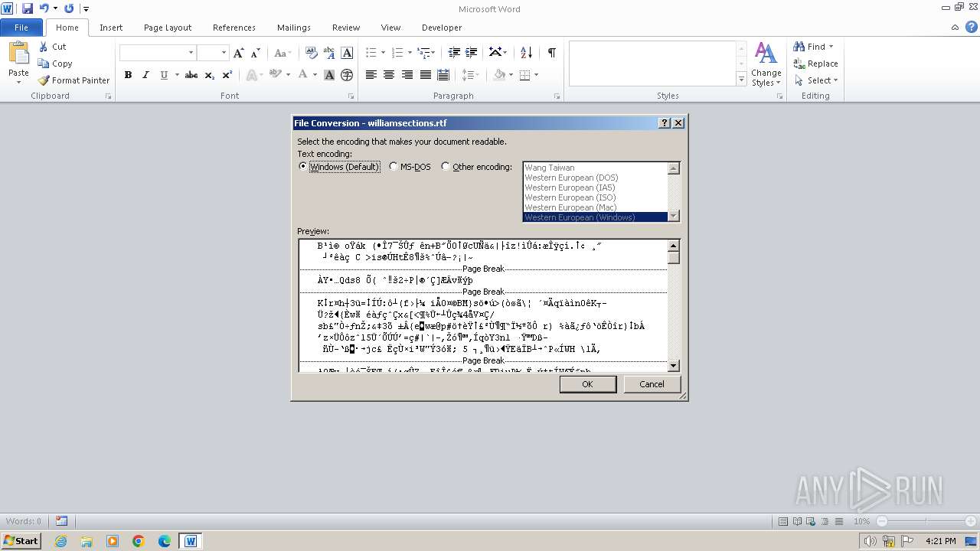The width and height of the screenshot is (980, 551).
Task: Click the zoom out minus button
Action: tap(882, 521)
